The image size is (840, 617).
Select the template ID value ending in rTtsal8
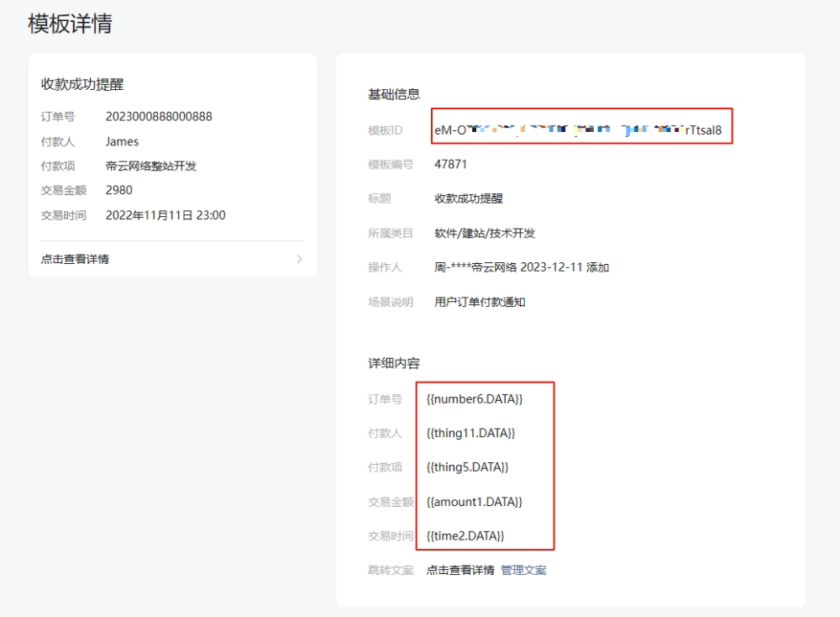click(578, 130)
